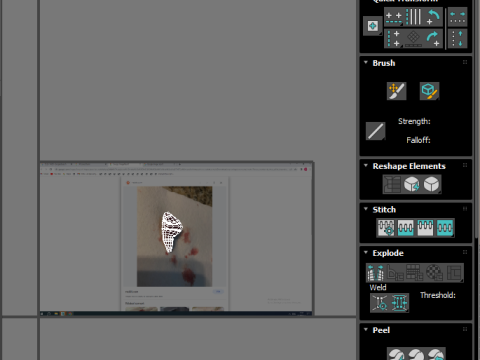Click the Stitch rollout grip handle
Viewport: 480px width, 360px height.
pos(465,209)
